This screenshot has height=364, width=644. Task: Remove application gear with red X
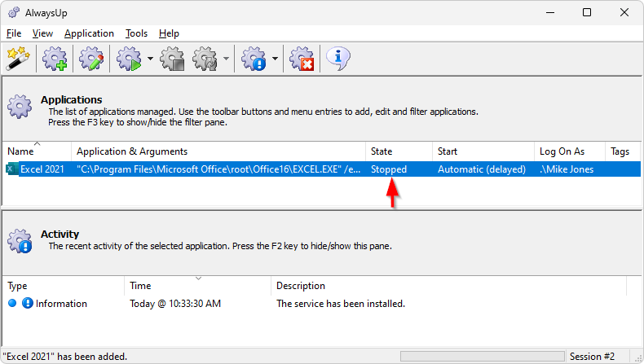(302, 59)
